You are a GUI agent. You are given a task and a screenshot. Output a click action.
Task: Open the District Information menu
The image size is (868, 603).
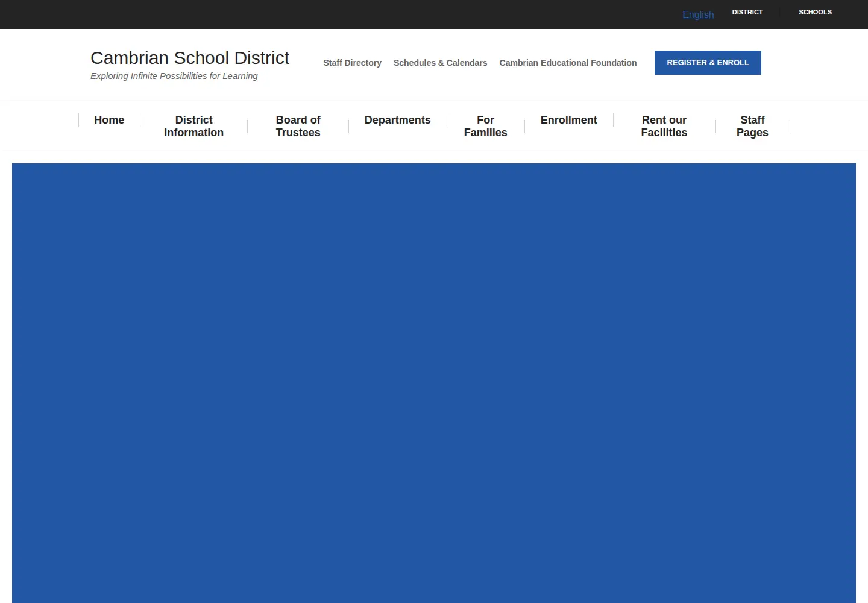coord(193,126)
